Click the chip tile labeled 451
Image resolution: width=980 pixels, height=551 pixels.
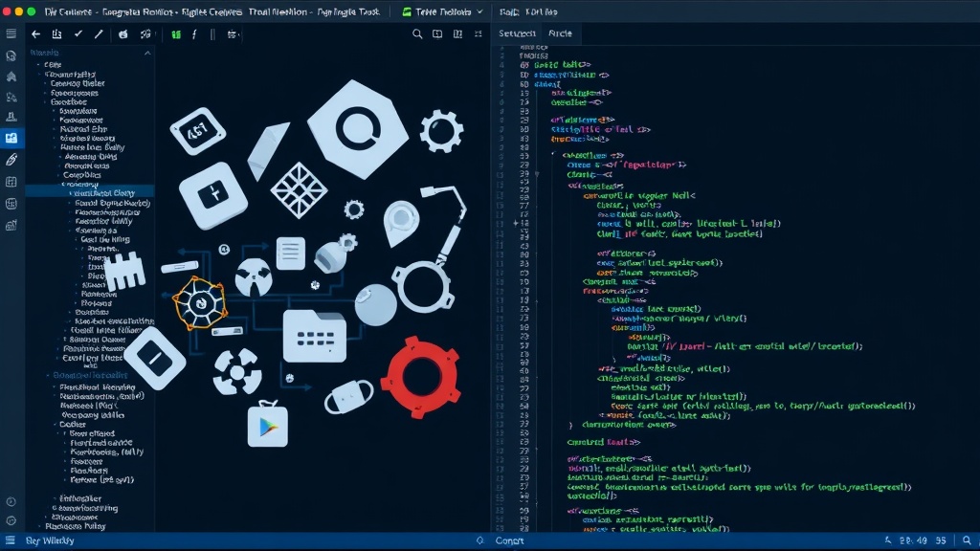198,132
